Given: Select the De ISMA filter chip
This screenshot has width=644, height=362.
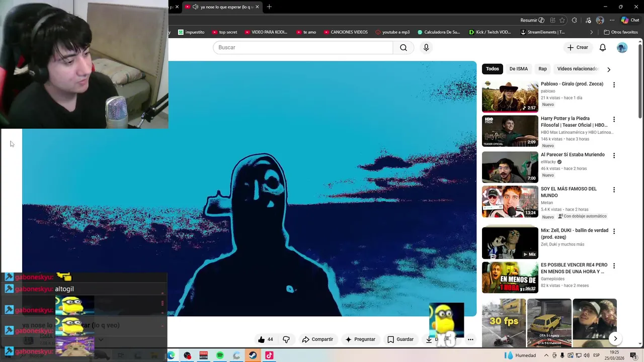Looking at the screenshot, I should pos(518,69).
